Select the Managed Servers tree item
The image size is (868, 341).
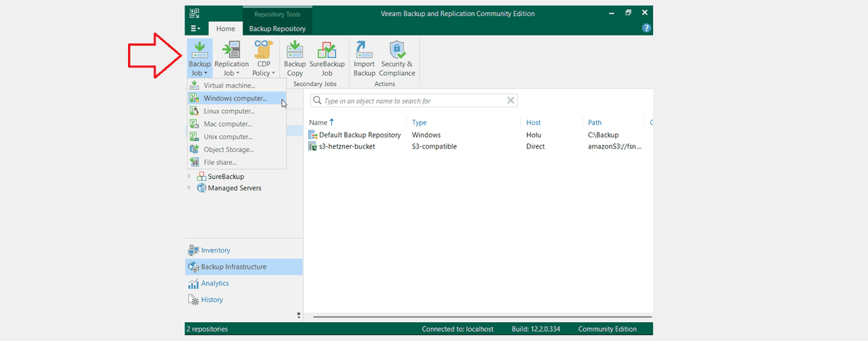234,188
